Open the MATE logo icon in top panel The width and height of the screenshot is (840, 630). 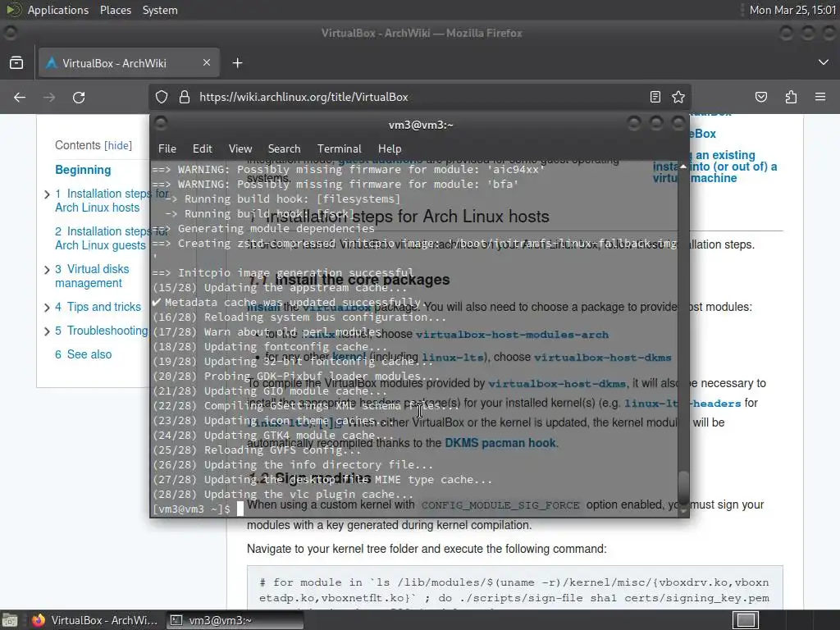coord(13,10)
